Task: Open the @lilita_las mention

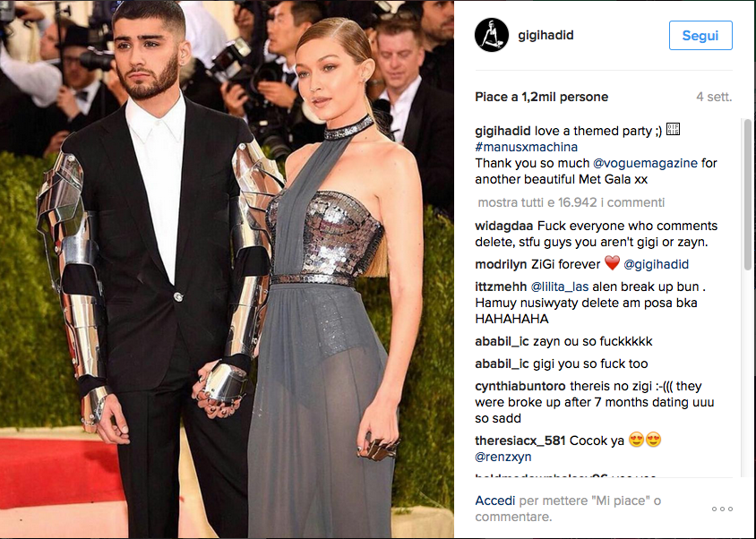Action: pos(559,287)
